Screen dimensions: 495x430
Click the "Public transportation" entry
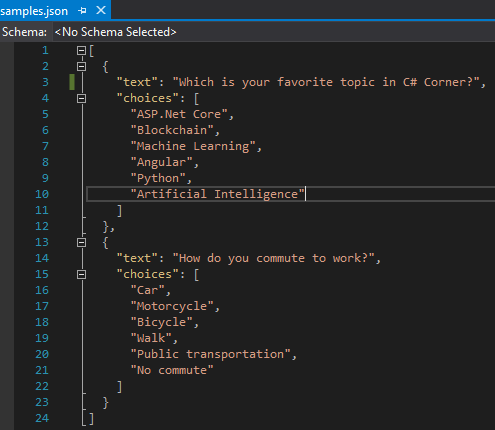pos(210,354)
